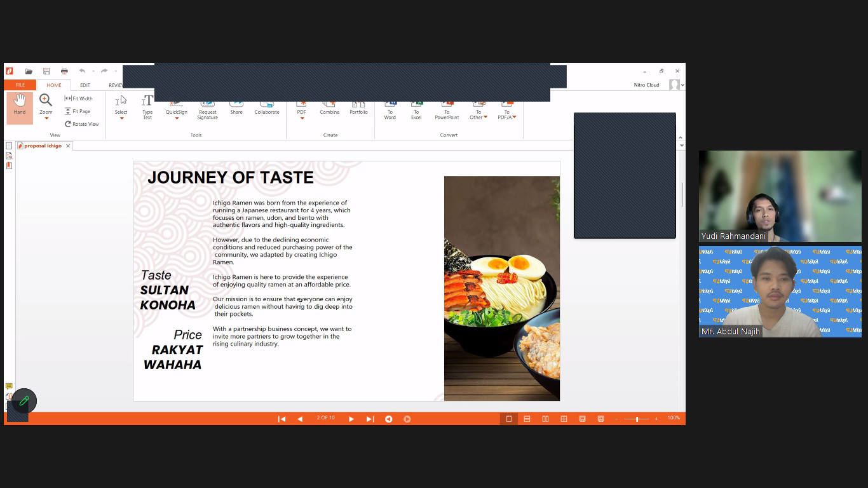Viewport: 868px width, 488px height.
Task: Open a file with the folder icon
Action: 29,71
